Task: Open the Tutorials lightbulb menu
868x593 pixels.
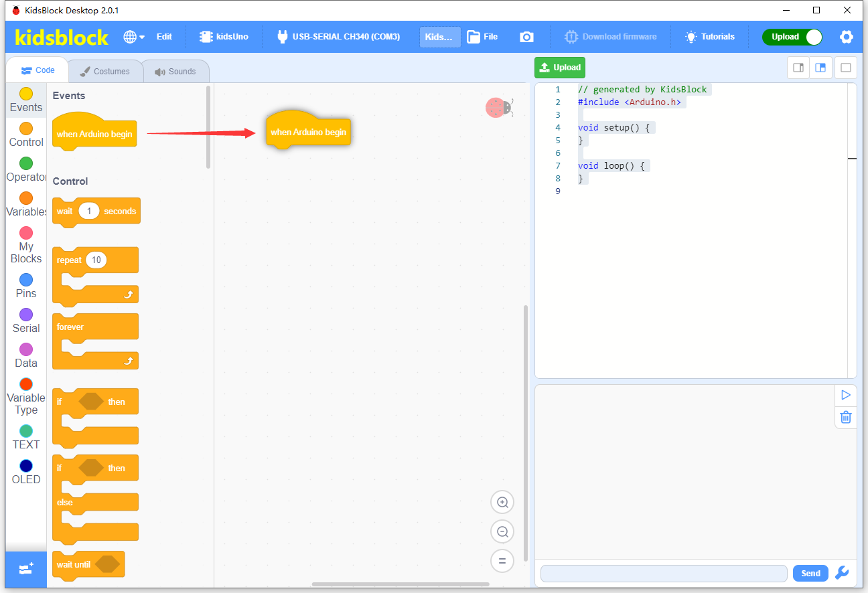Action: point(710,37)
